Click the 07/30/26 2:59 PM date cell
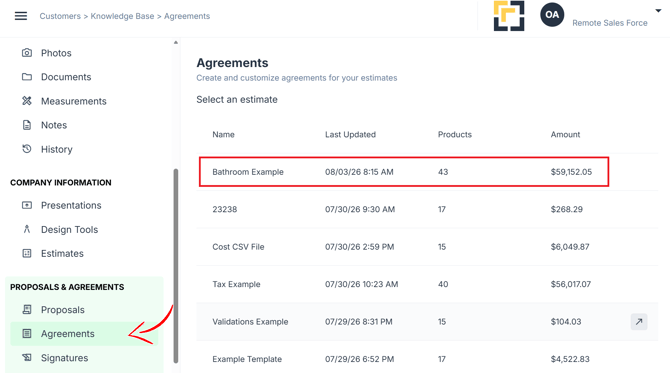 tap(360, 247)
